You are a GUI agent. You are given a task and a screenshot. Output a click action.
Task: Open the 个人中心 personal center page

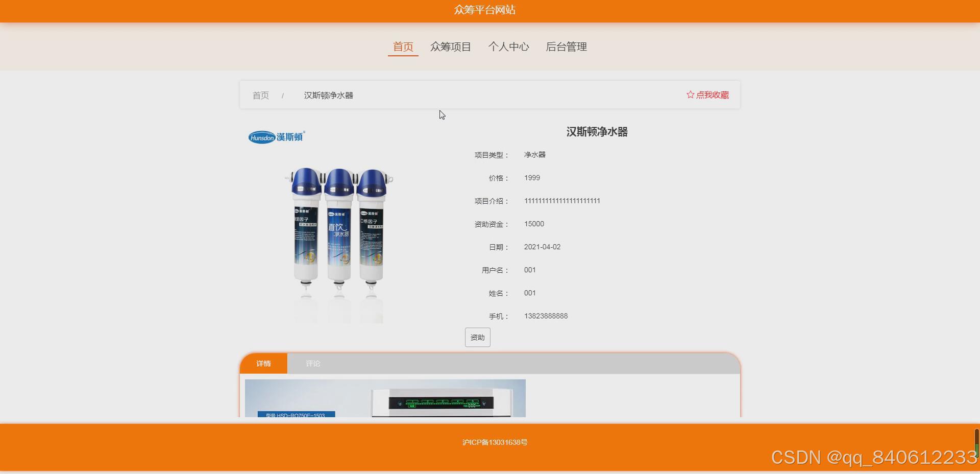click(509, 46)
